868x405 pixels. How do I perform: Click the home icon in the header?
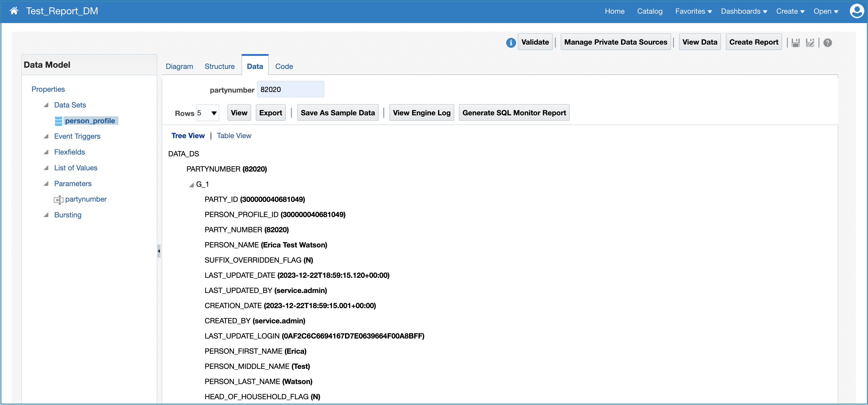[14, 11]
